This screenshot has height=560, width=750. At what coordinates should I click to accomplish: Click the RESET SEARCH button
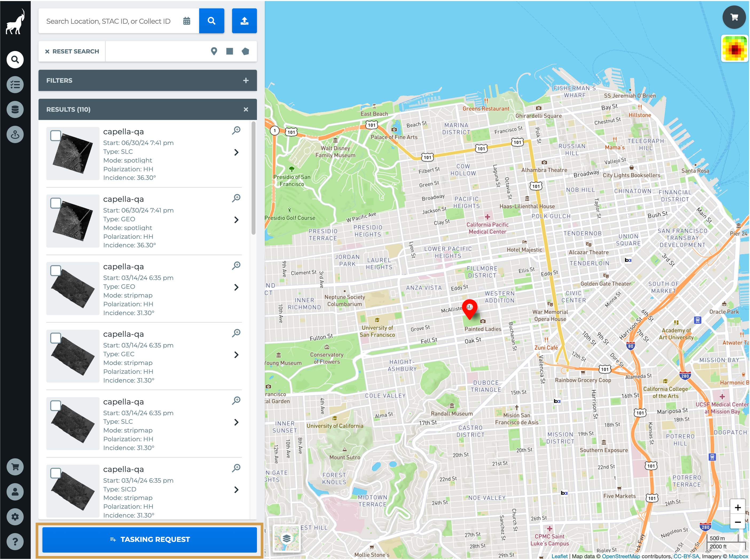click(x=72, y=51)
